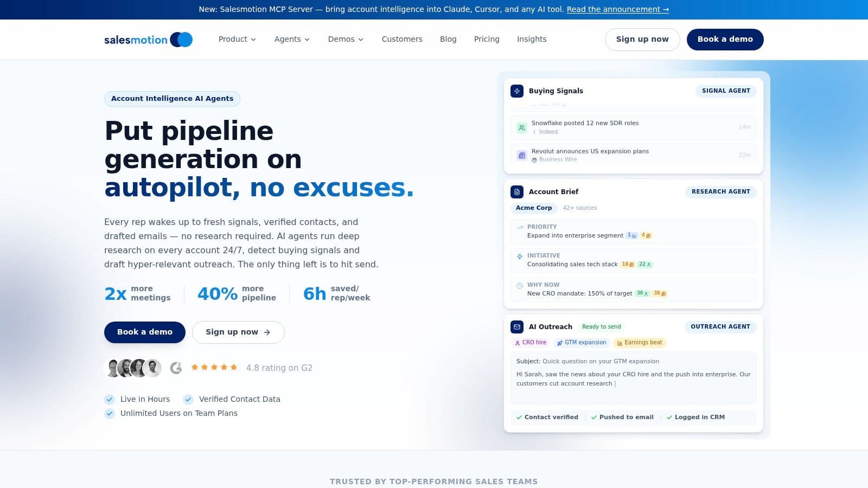868x488 pixels.
Task: Click the G2 logo beside the rating
Action: point(176,368)
